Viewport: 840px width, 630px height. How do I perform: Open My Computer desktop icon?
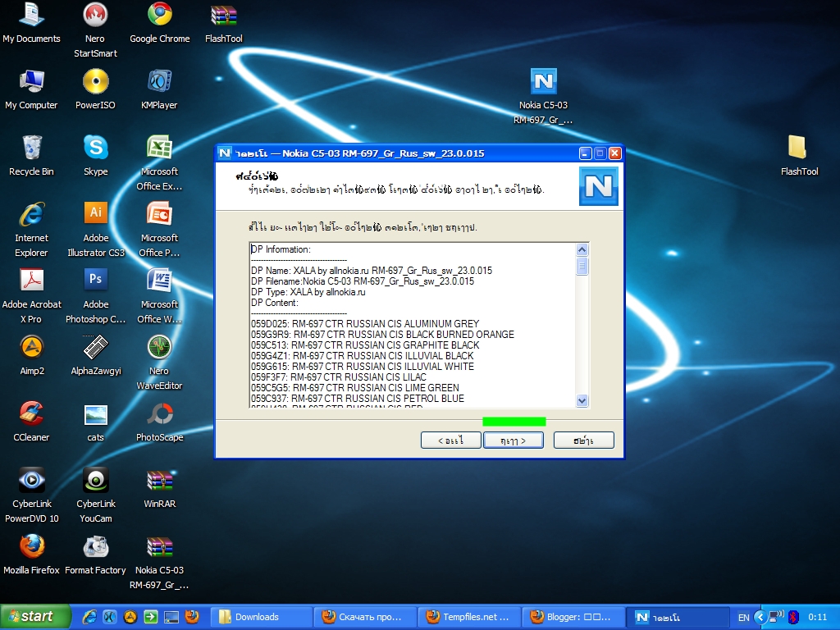point(31,89)
